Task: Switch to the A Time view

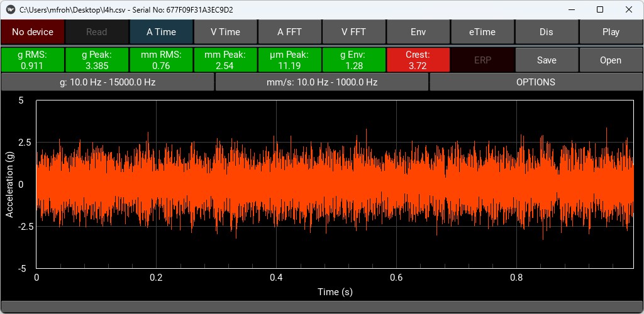Action: point(162,32)
